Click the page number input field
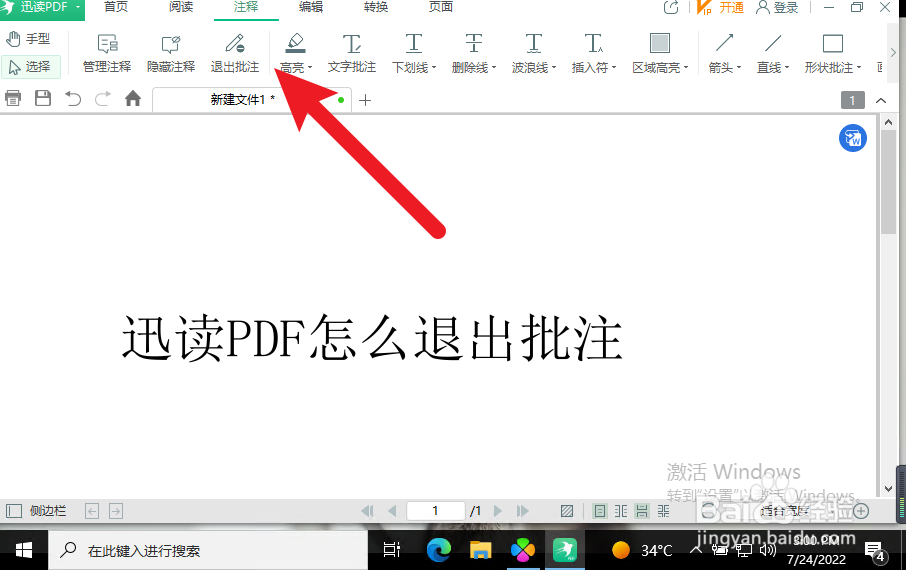The height and width of the screenshot is (570, 906). coord(436,511)
